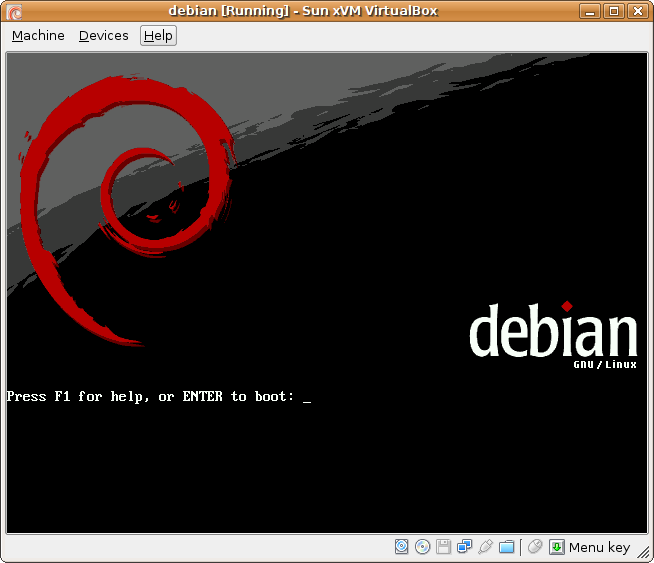The width and height of the screenshot is (654, 563).
Task: Close the VirtualBox window
Action: tap(638, 11)
